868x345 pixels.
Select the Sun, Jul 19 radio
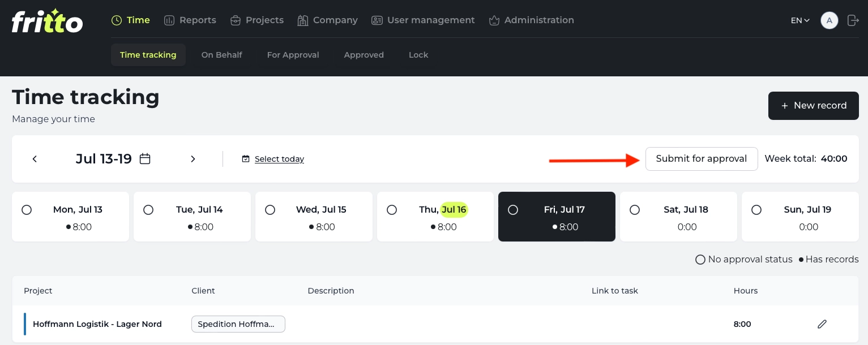pos(756,210)
